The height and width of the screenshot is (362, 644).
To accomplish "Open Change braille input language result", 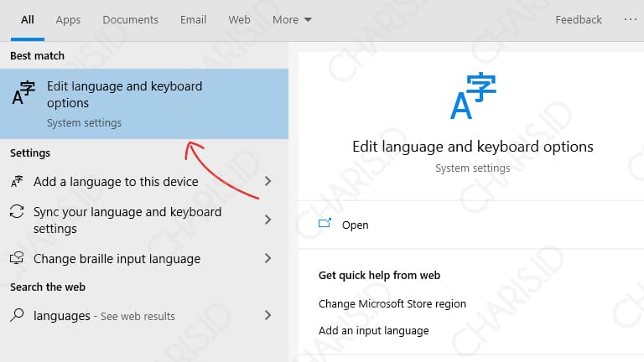I will pyautogui.click(x=144, y=259).
